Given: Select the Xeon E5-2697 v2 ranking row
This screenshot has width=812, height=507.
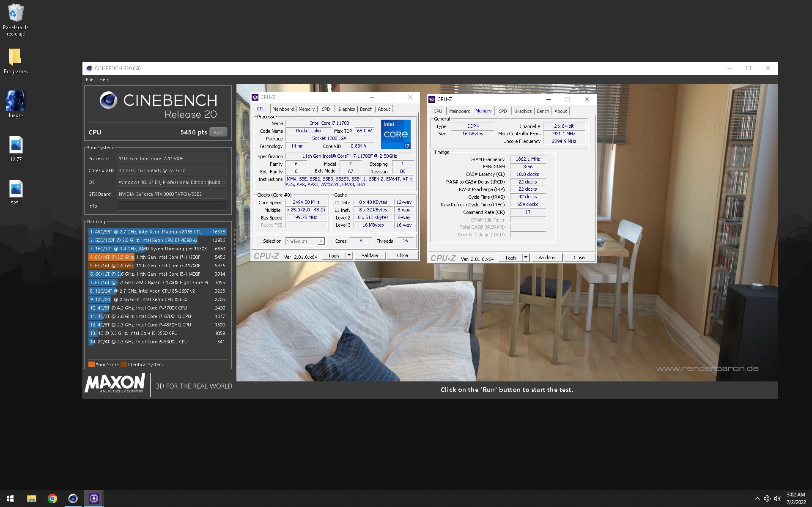Looking at the screenshot, I should click(157, 291).
